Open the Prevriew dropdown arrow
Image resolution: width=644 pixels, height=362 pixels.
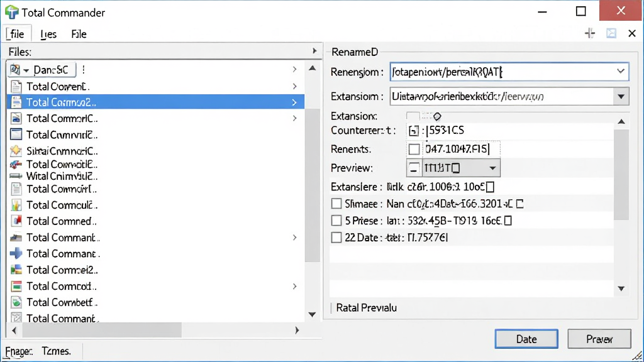click(x=492, y=168)
